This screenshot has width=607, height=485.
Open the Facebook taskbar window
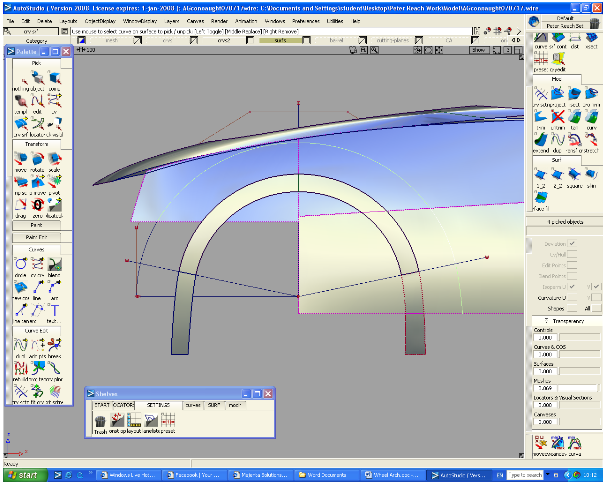point(194,475)
